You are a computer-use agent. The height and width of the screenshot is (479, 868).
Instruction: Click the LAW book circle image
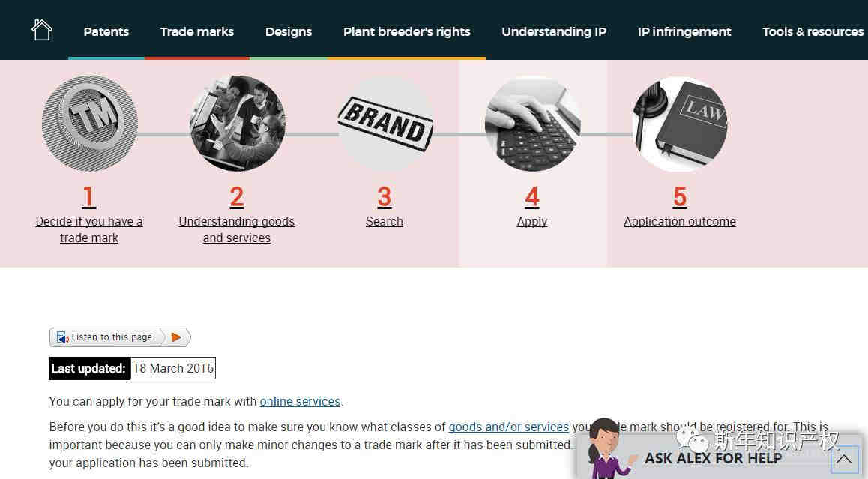pyautogui.click(x=681, y=123)
